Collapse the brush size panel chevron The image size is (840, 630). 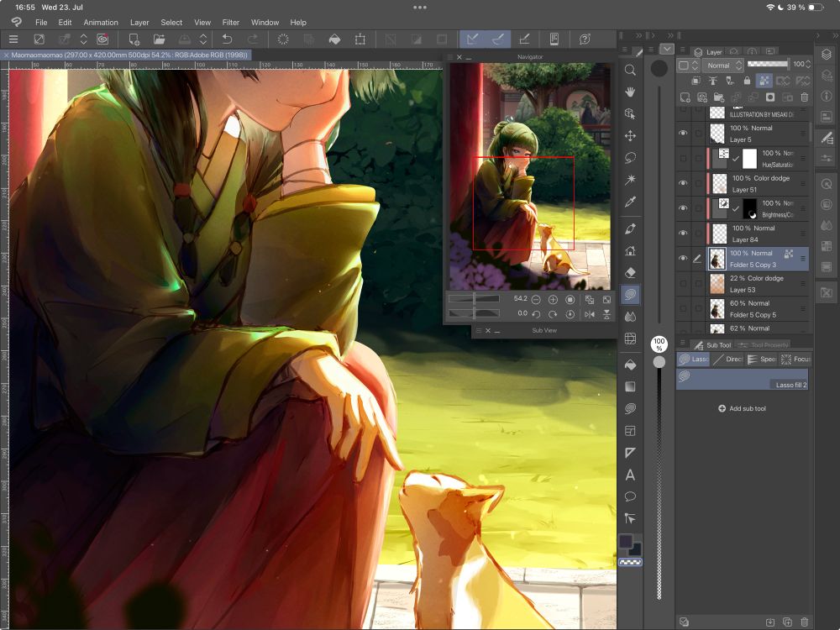coord(666,50)
